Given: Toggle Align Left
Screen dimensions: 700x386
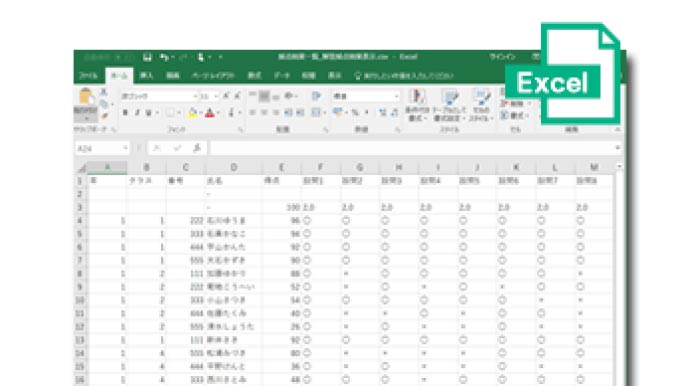Looking at the screenshot, I should [x=253, y=113].
